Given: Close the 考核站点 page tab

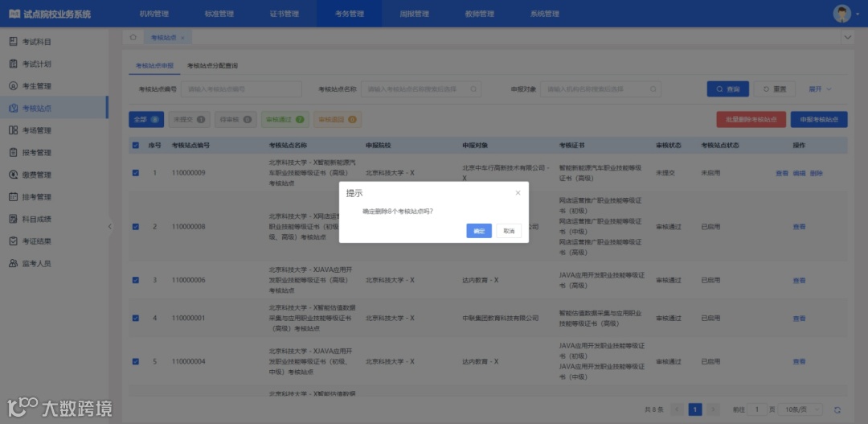Looking at the screenshot, I should 182,38.
